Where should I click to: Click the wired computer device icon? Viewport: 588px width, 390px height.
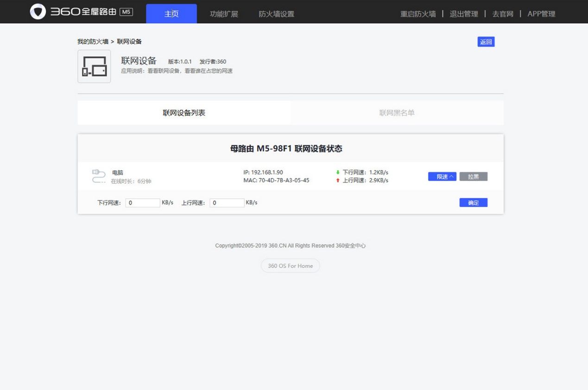[99, 176]
